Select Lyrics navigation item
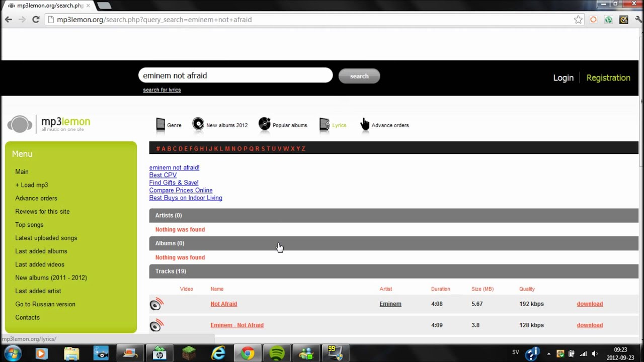Screen dimensions: 644x362 pos(339,125)
